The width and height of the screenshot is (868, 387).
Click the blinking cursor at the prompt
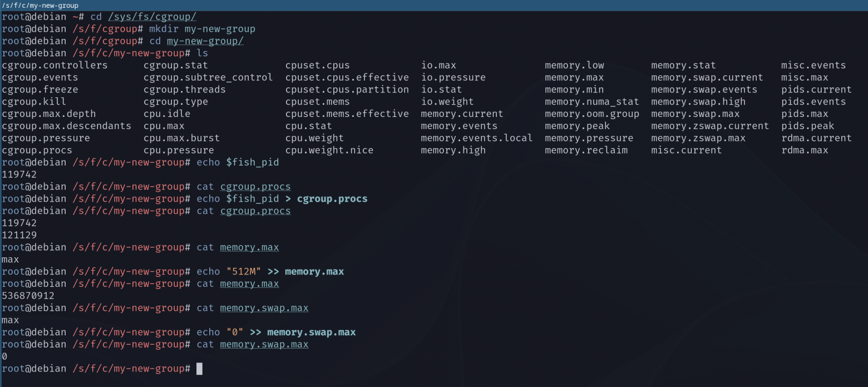tap(199, 368)
